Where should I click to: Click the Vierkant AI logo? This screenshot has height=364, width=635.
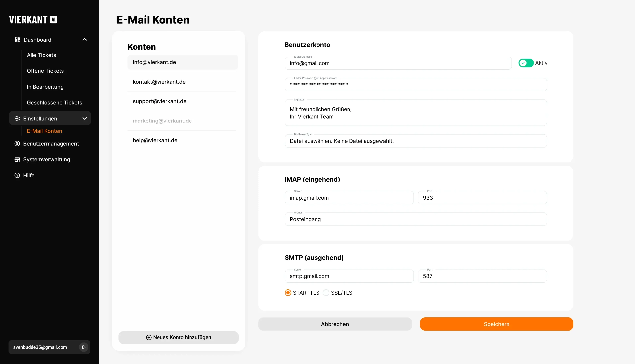tap(33, 20)
